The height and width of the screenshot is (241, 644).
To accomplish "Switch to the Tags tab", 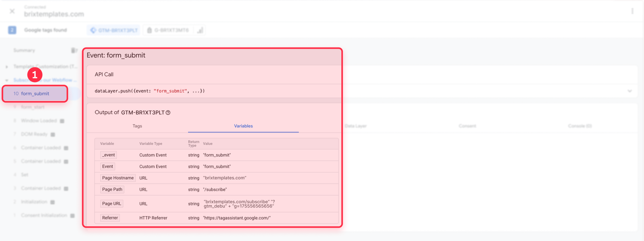I will (x=137, y=126).
